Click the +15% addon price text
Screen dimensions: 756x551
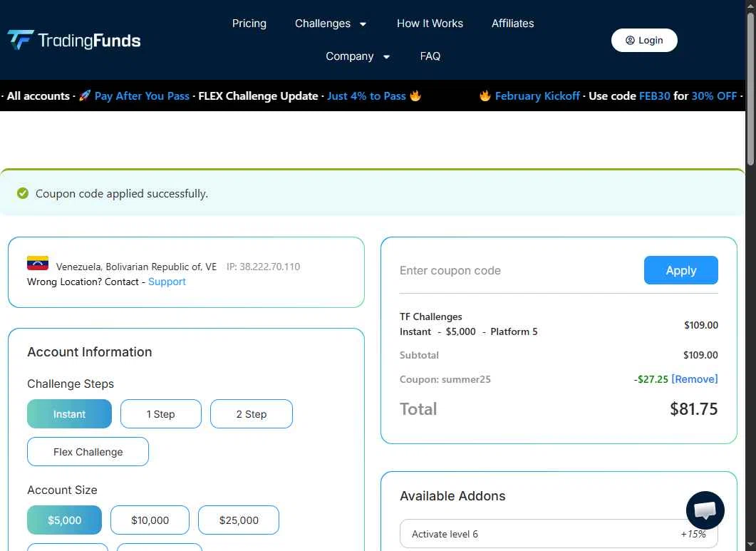click(x=693, y=534)
